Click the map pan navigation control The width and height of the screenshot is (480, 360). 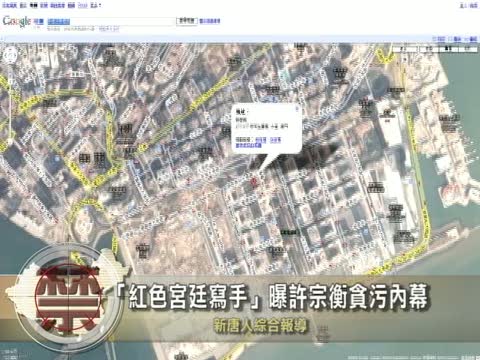click(x=10, y=56)
